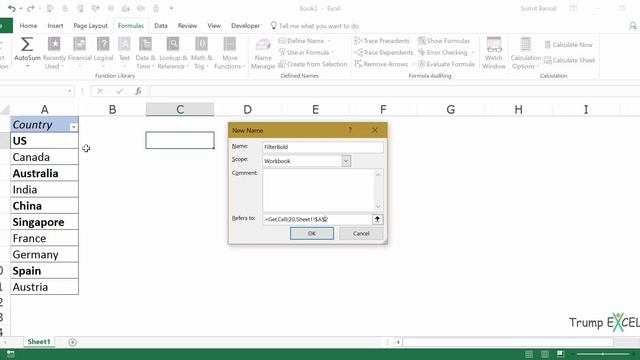Click Define Name in ribbon

pos(305,41)
